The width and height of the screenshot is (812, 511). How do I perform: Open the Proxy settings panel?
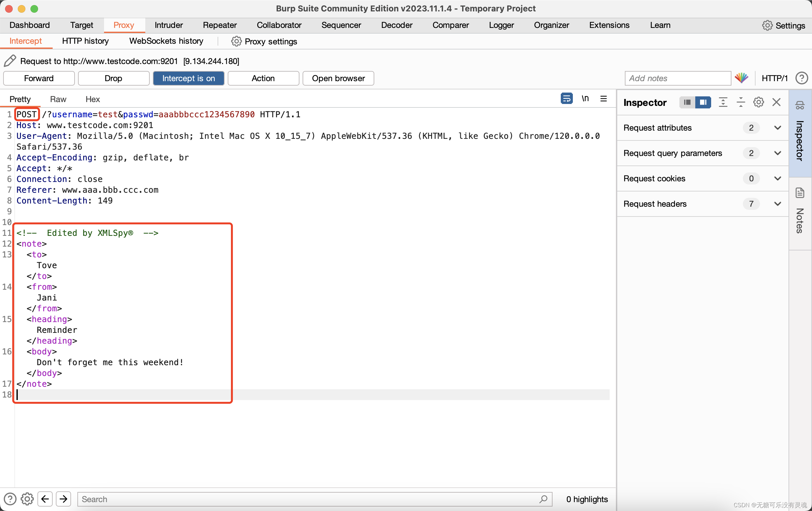tap(264, 41)
